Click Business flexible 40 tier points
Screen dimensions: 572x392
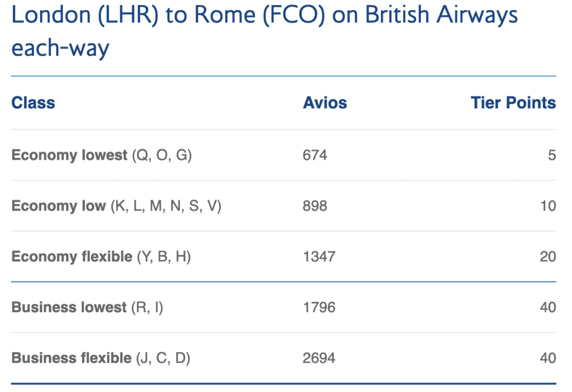point(548,358)
